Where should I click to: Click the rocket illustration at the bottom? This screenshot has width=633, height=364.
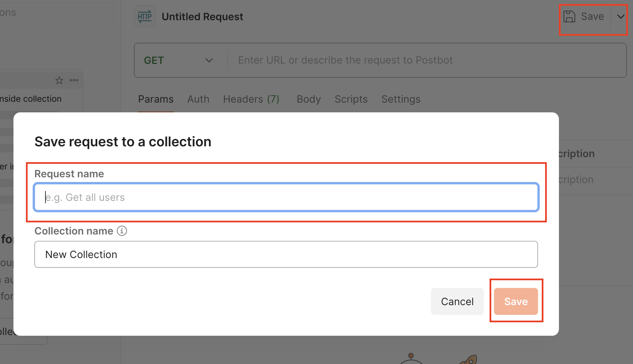pyautogui.click(x=469, y=360)
